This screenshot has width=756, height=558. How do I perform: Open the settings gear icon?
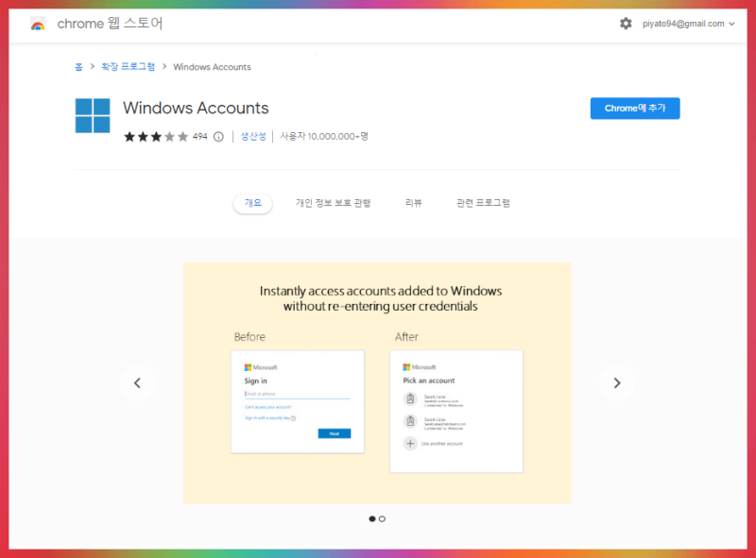tap(626, 24)
